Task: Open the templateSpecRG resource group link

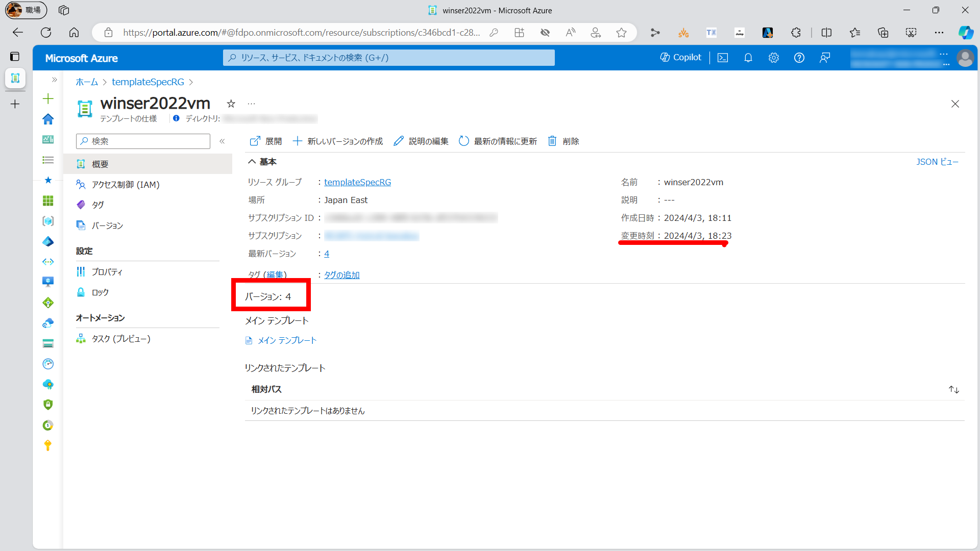Action: [x=357, y=182]
